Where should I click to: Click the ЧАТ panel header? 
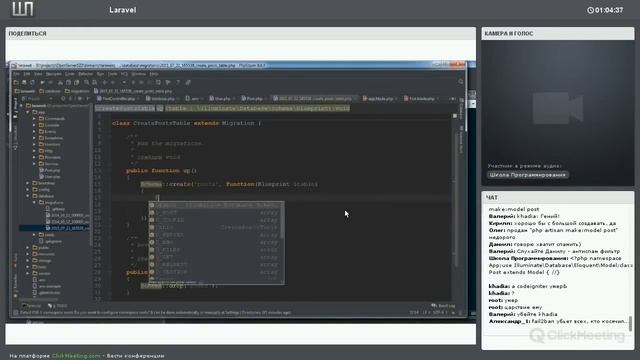click(x=492, y=198)
